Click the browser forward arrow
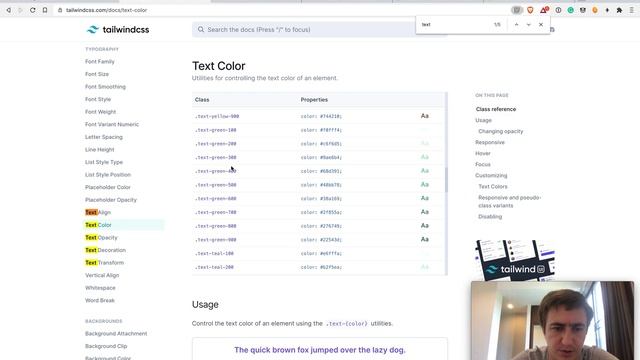The width and height of the screenshot is (640, 360). tap(20, 10)
